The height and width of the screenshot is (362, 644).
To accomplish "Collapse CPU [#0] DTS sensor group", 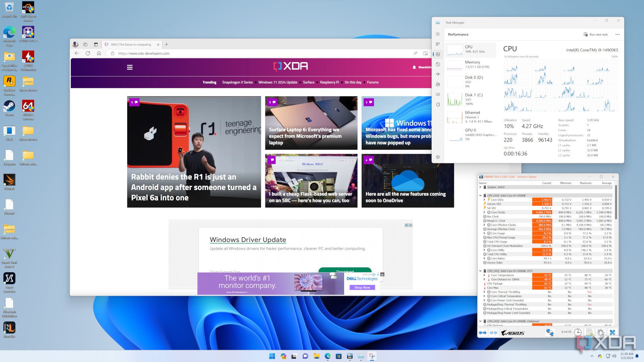I will 480,271.
